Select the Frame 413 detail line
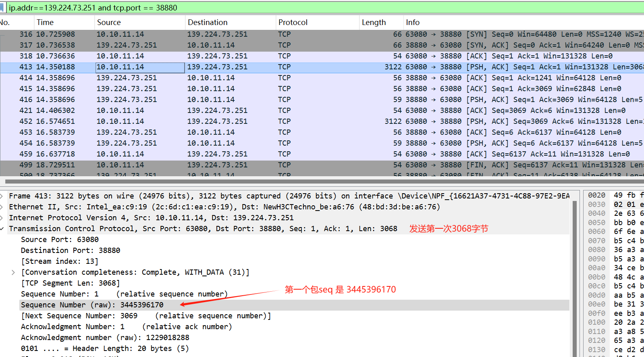The height and width of the screenshot is (357, 644). (x=289, y=196)
